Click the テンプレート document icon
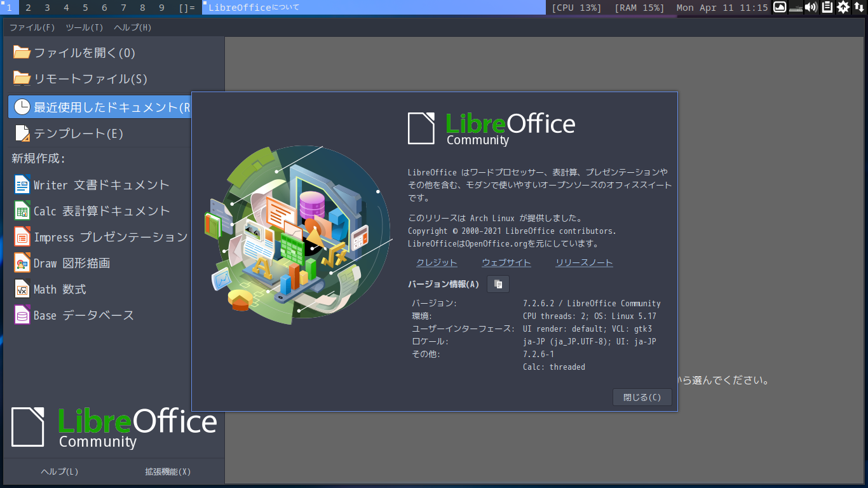868x488 pixels. [22, 133]
